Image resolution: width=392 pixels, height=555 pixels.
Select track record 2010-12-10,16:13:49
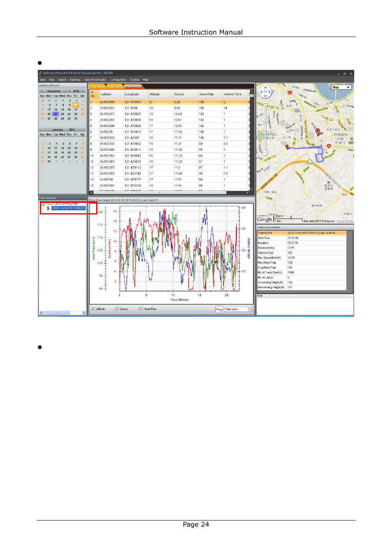point(69,208)
